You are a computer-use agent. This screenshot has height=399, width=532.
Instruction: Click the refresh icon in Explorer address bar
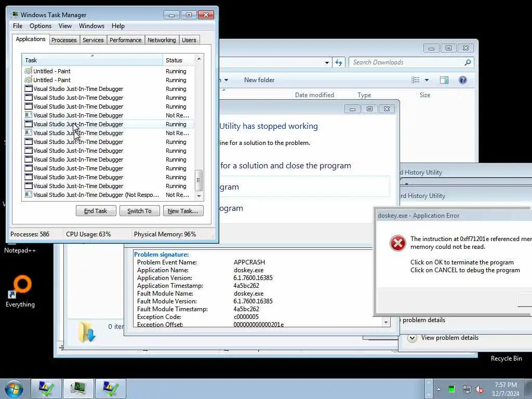click(x=339, y=62)
